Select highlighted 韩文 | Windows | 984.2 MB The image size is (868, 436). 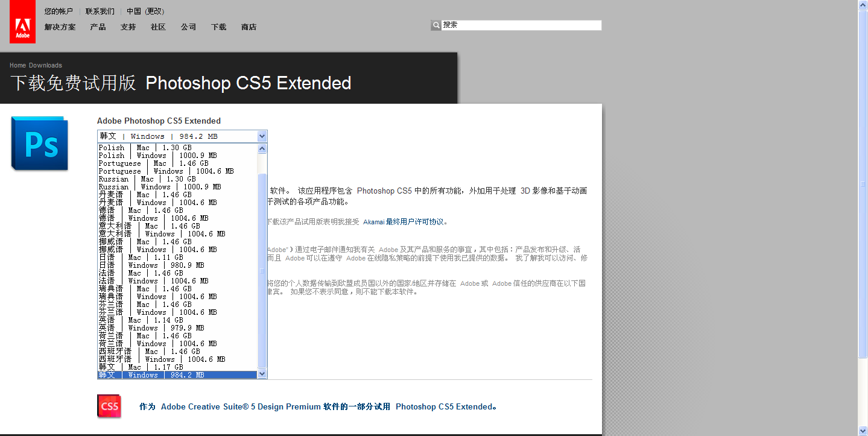177,375
